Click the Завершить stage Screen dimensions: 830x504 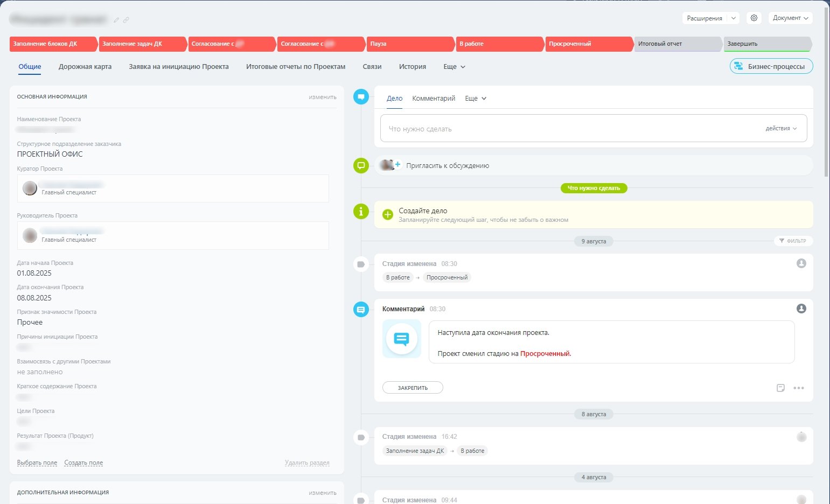pyautogui.click(x=768, y=44)
